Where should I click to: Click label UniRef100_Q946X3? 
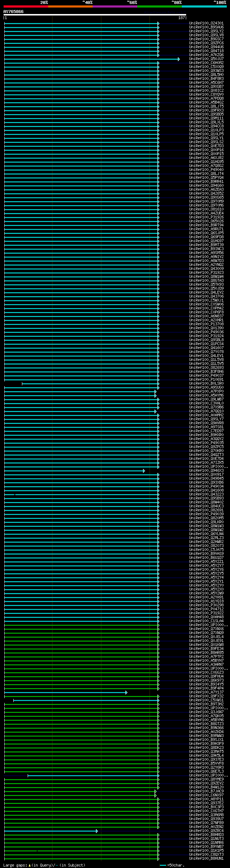click(x=206, y=470)
